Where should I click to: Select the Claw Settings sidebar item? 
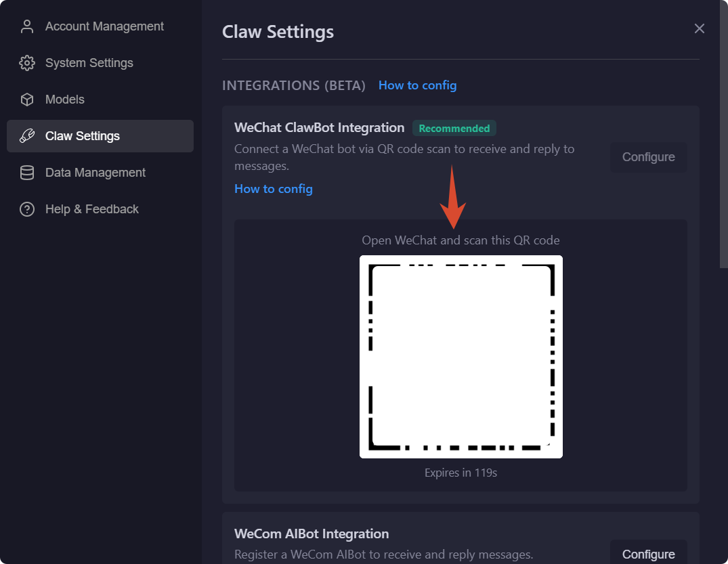click(x=100, y=136)
